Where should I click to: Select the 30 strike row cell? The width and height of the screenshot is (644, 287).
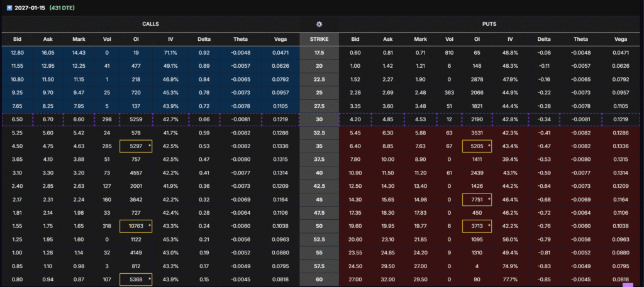(319, 119)
